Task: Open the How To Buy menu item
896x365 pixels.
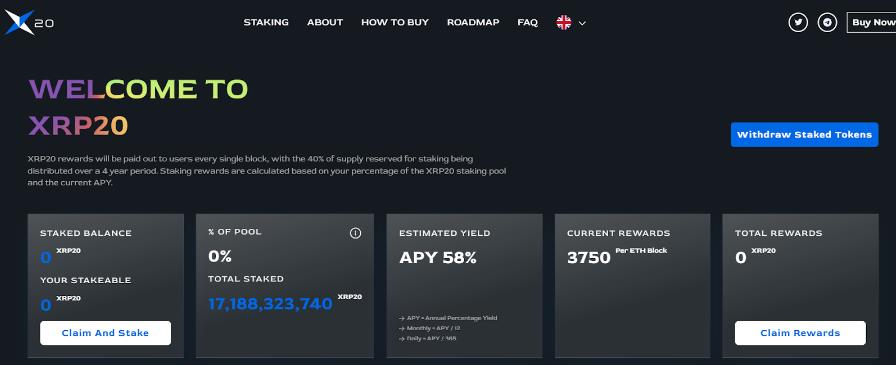Action: (x=395, y=22)
